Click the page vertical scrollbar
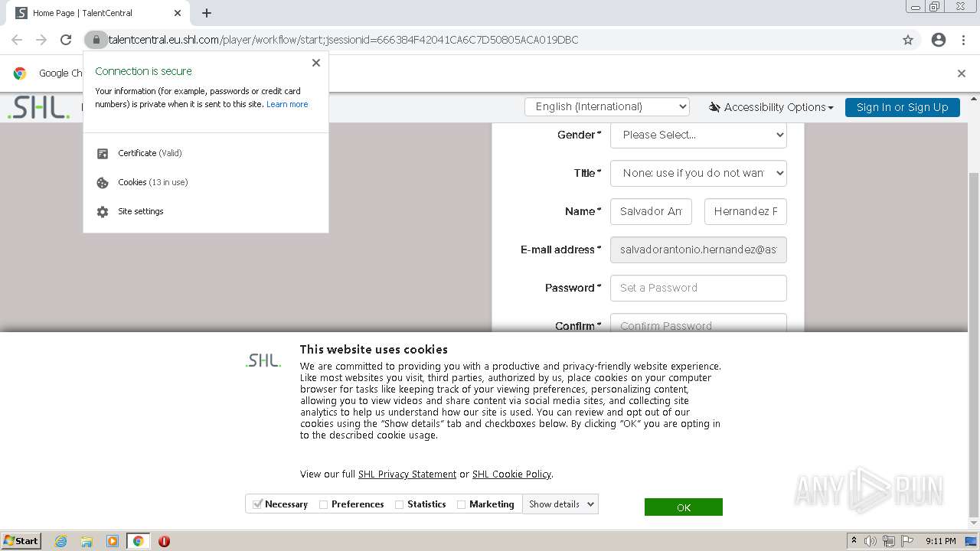Viewport: 980px width, 551px height. (x=974, y=344)
